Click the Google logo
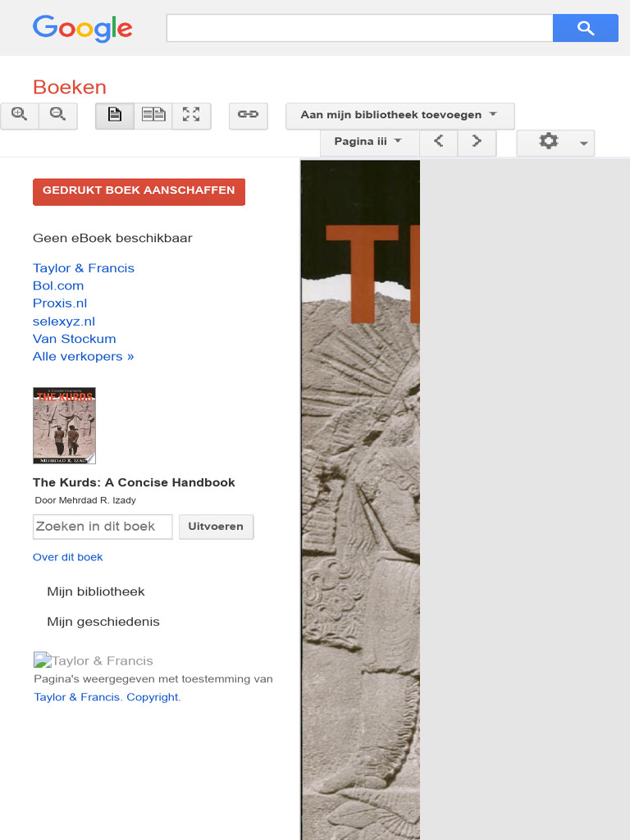Screen dimensions: 630x840 click(83, 29)
